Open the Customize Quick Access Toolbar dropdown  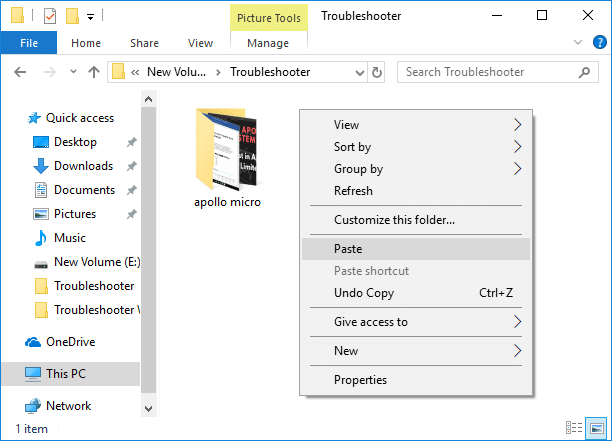coord(91,17)
